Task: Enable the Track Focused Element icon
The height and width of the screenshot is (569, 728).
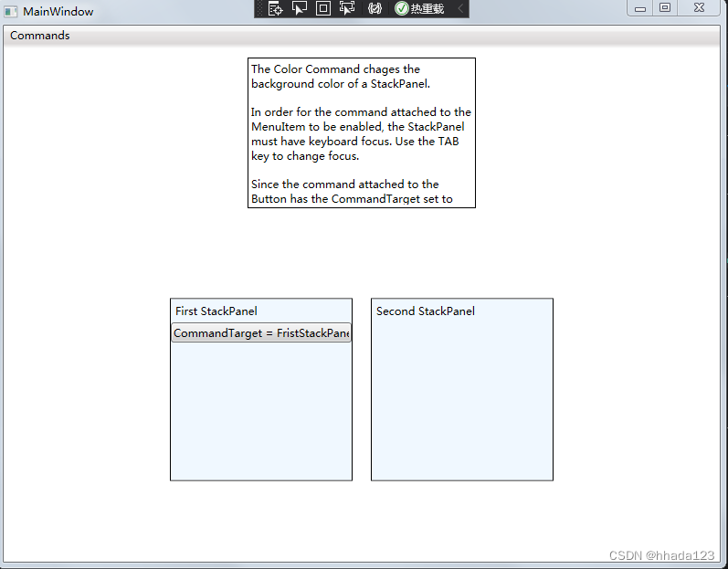Action: click(347, 8)
